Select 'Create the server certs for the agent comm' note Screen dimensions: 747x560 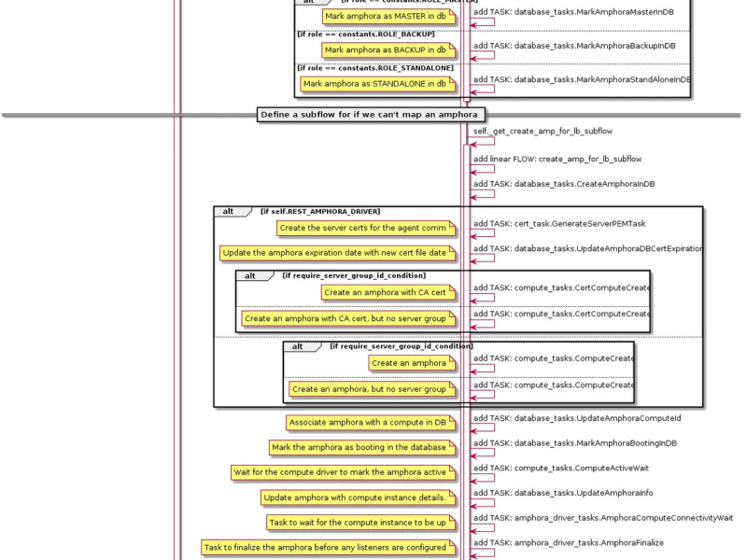pos(366,228)
